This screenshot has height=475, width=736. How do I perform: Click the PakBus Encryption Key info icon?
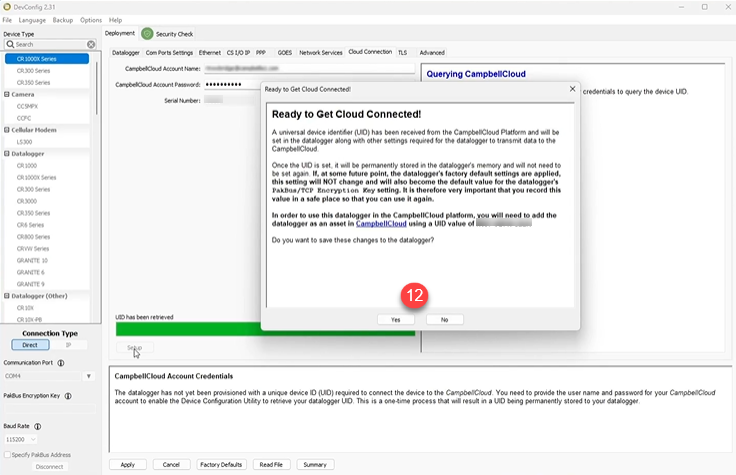click(67, 396)
